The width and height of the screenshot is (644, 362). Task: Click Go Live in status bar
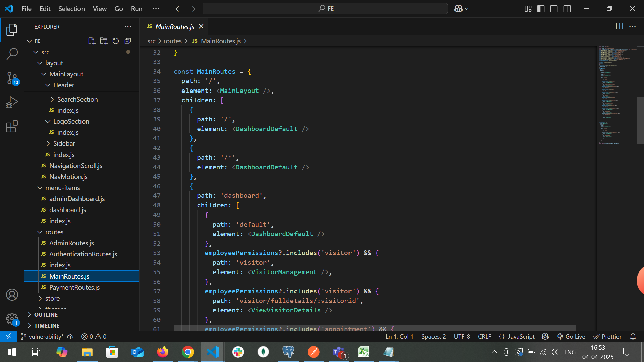[571, 336]
